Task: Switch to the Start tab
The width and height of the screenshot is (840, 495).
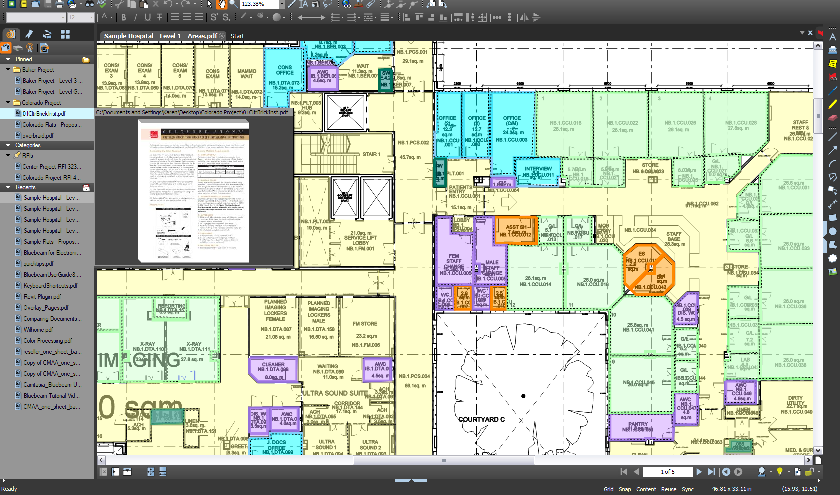Action: [x=237, y=36]
